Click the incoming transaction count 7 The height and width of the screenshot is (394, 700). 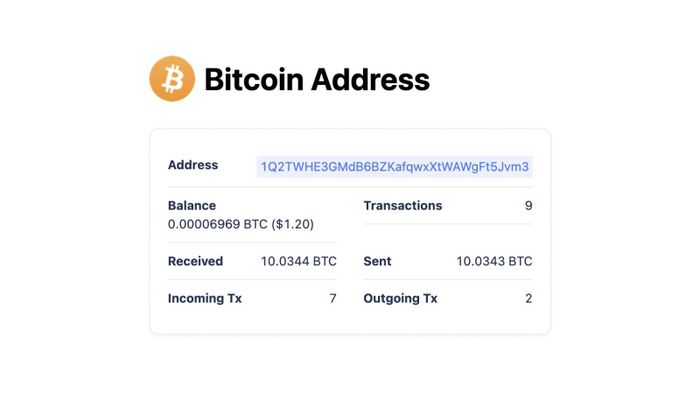333,298
